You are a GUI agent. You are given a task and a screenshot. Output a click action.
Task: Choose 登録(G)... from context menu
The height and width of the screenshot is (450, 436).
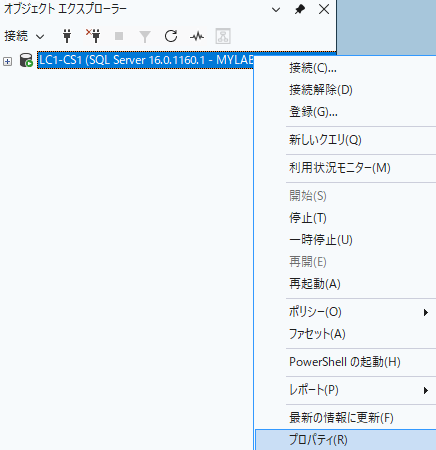(345, 112)
